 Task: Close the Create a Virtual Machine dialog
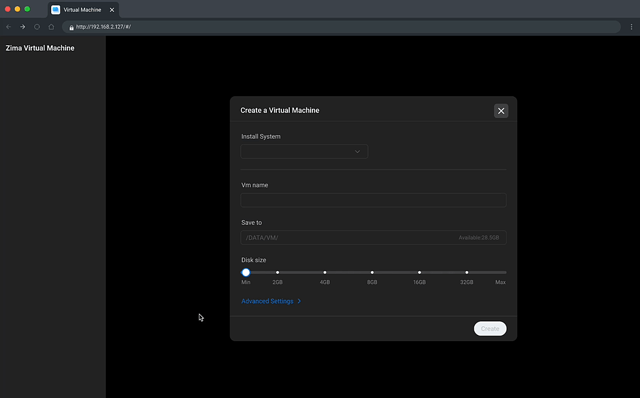coord(501,111)
